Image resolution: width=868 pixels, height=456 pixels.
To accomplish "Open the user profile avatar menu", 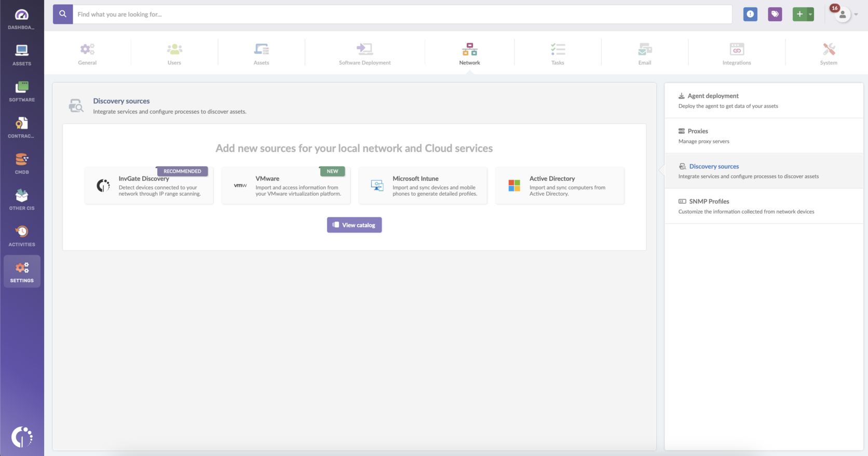I will pos(843,15).
